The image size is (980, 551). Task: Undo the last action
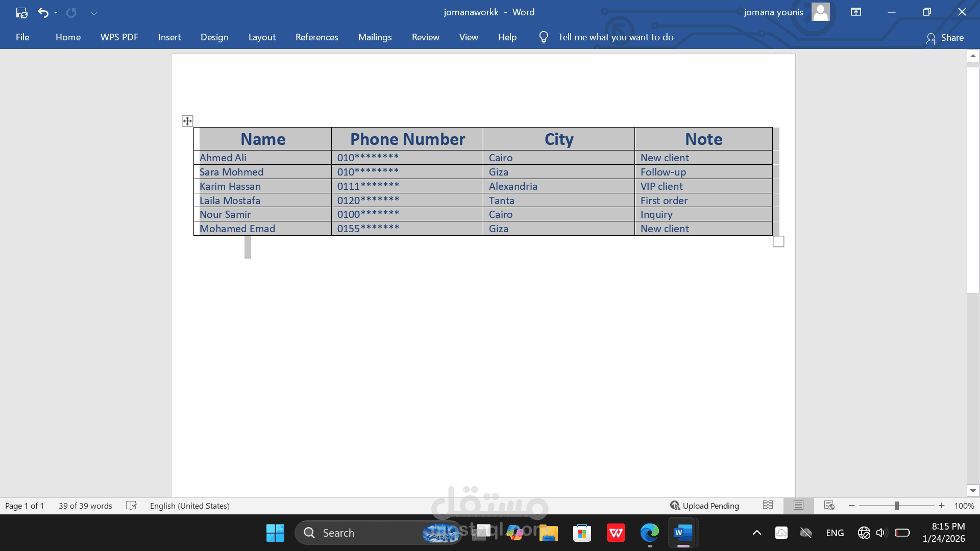43,12
